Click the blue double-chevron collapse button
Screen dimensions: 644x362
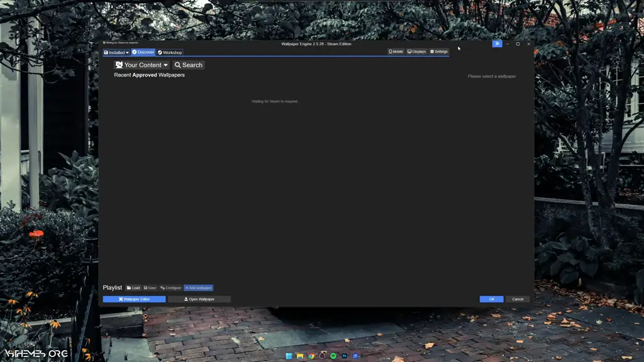coord(497,44)
